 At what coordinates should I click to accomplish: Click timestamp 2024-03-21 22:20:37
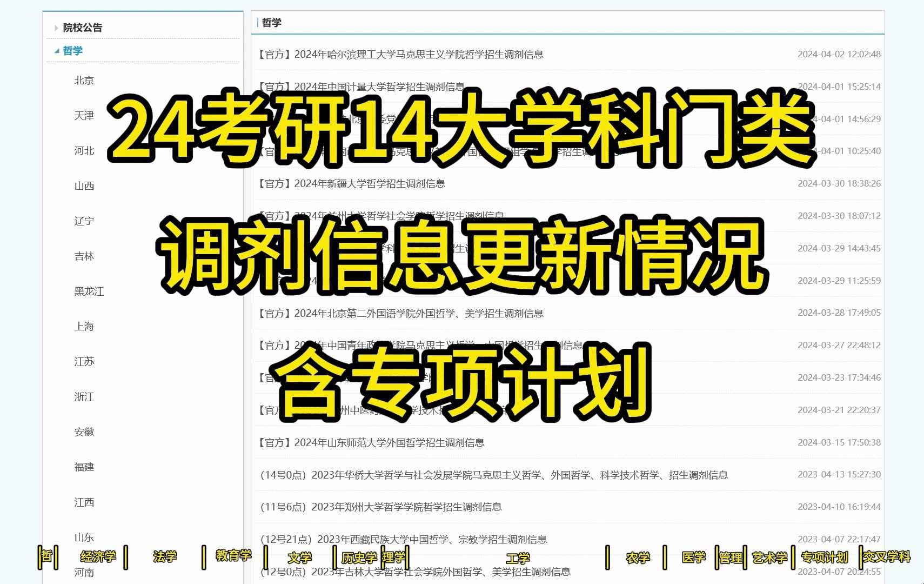(839, 410)
